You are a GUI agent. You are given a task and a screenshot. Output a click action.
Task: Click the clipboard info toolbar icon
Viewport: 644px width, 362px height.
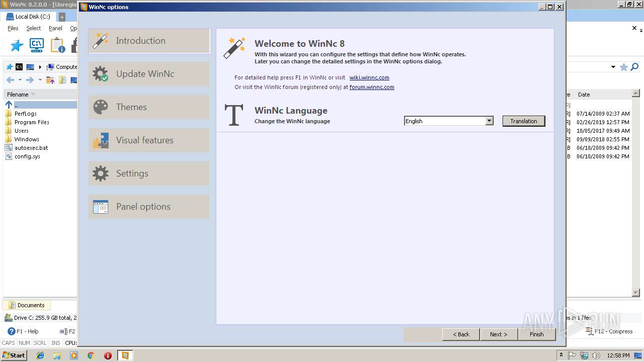(x=58, y=46)
